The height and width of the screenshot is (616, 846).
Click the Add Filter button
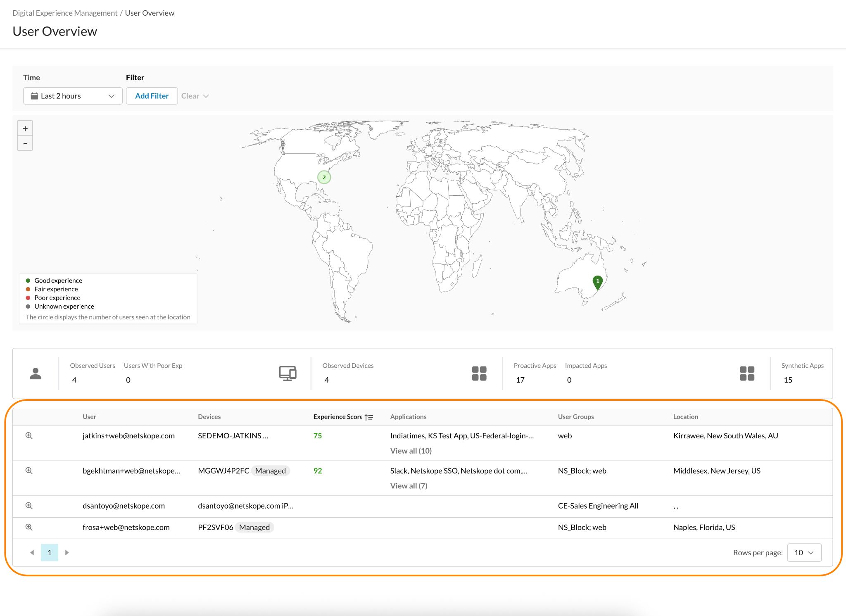pyautogui.click(x=152, y=96)
